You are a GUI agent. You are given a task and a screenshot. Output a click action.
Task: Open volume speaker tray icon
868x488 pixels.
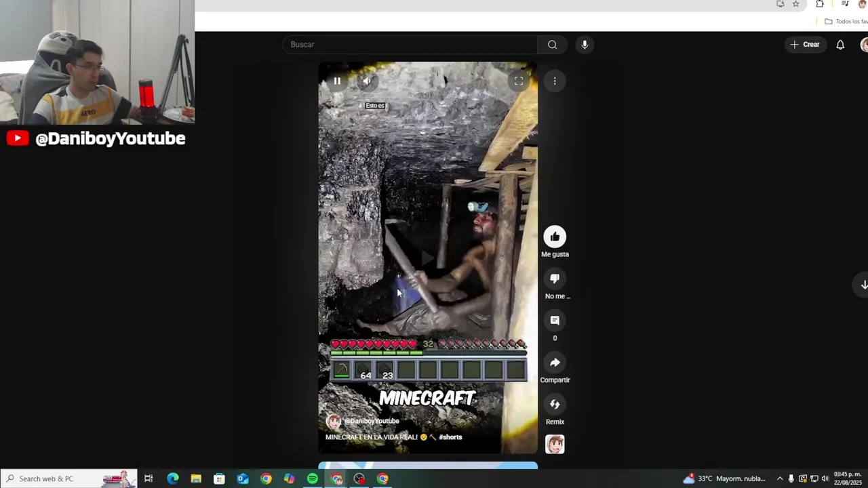click(825, 479)
